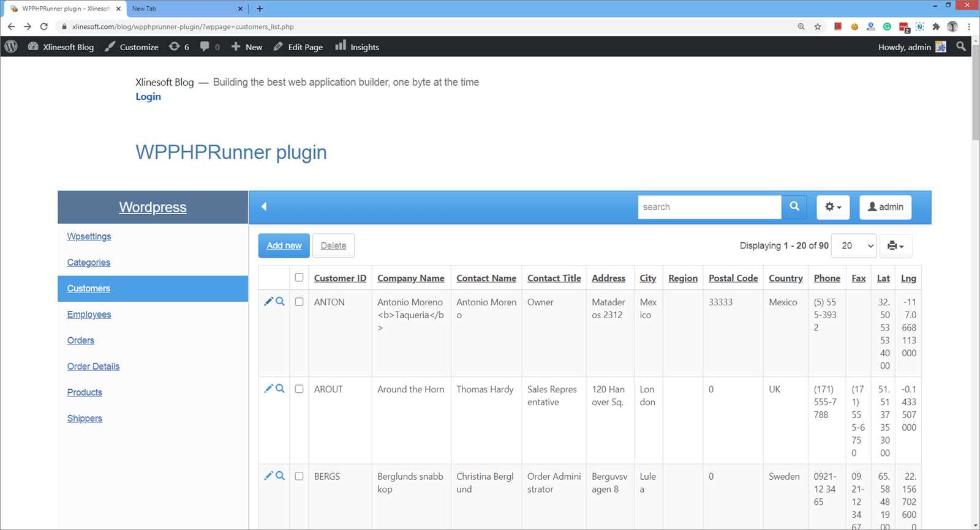Image resolution: width=980 pixels, height=530 pixels.
Task: Click the Add new button
Action: [x=284, y=245]
